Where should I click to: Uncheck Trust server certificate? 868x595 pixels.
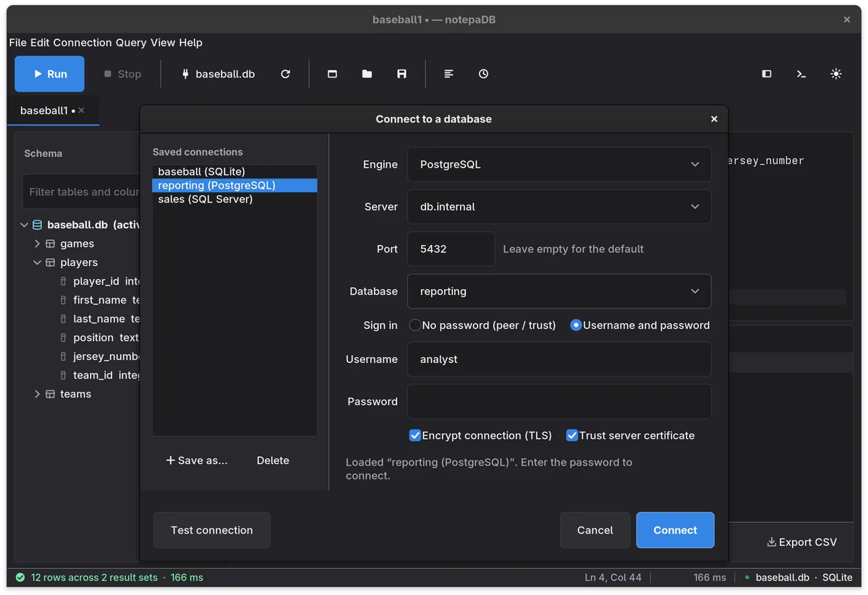click(631, 435)
